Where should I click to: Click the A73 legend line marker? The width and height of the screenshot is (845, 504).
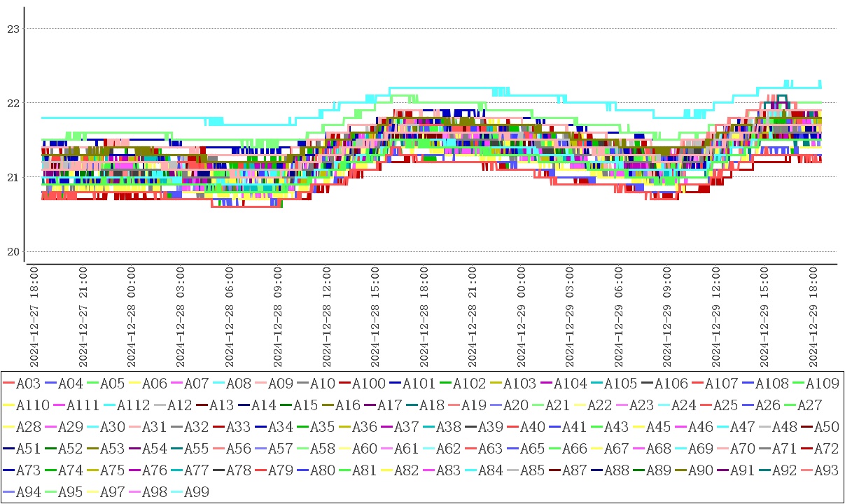point(8,470)
